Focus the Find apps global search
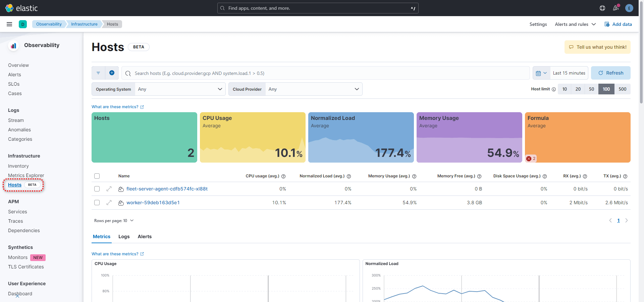 click(318, 8)
